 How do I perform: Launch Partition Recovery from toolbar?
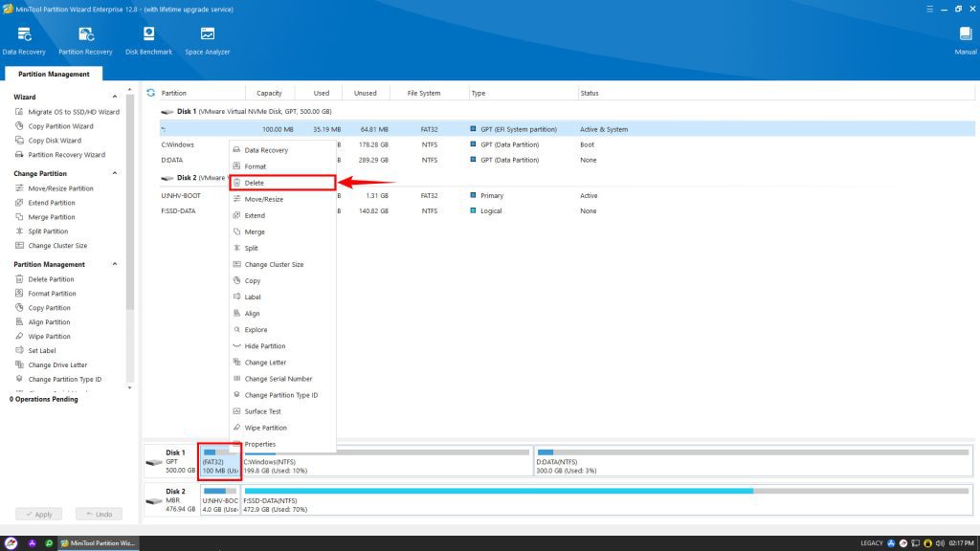point(85,41)
